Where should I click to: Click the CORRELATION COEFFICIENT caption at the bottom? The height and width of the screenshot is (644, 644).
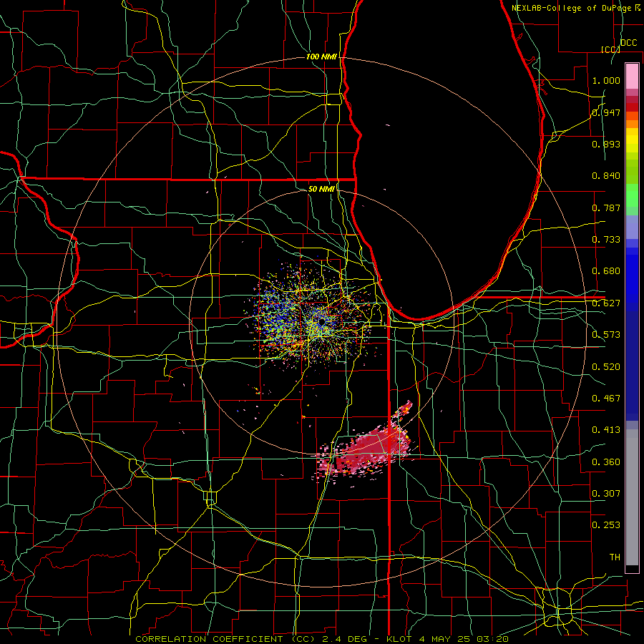pos(322,639)
